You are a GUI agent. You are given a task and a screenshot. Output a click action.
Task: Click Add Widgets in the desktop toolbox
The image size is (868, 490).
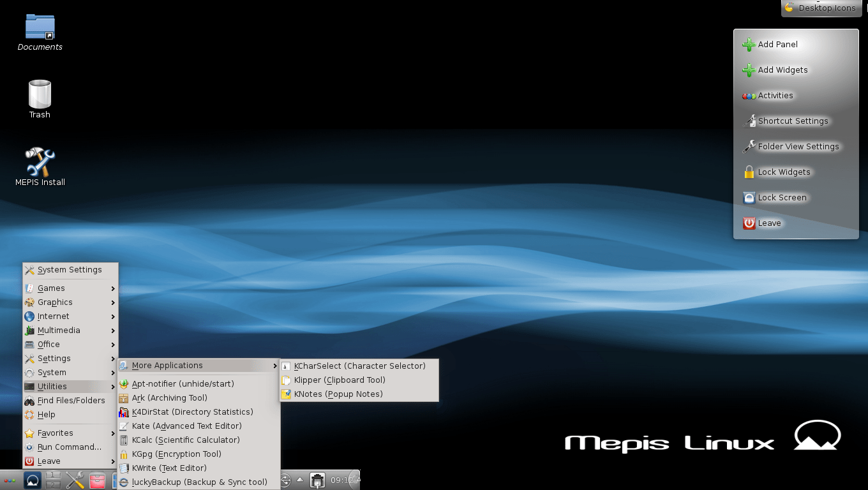point(782,70)
